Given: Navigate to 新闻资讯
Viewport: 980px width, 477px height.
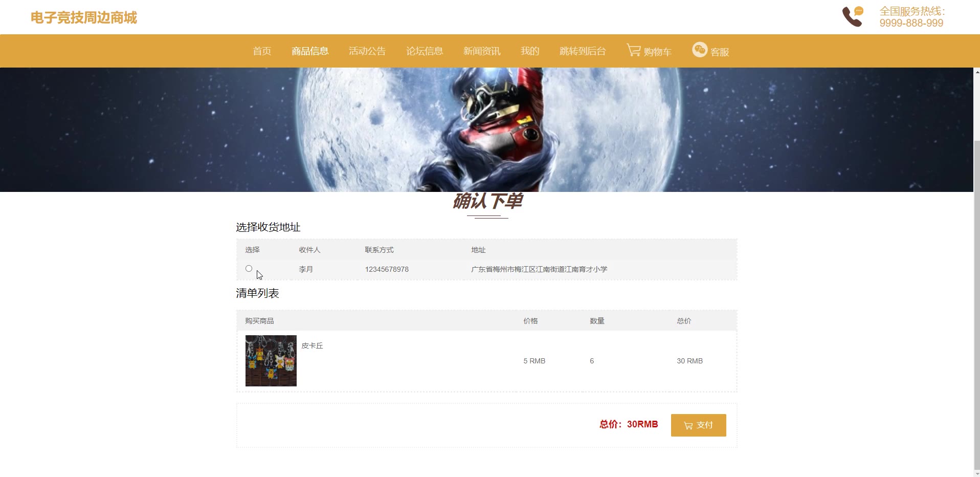Looking at the screenshot, I should pos(482,51).
